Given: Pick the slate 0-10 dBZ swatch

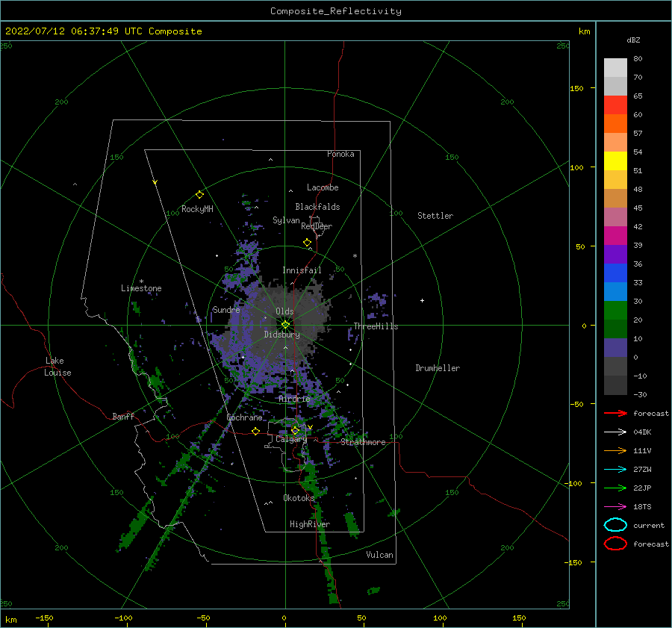Looking at the screenshot, I should click(615, 348).
